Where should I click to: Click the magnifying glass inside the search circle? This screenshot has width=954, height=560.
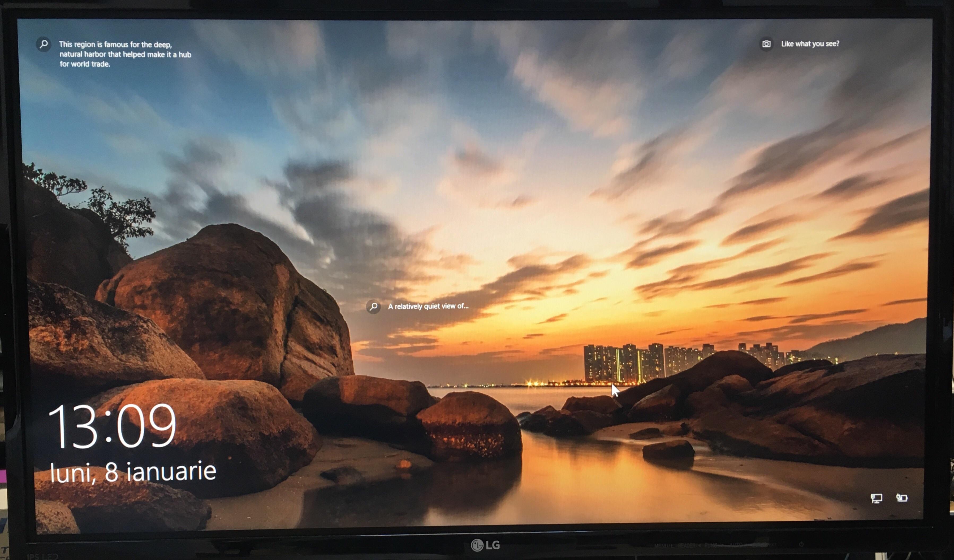pos(43,44)
